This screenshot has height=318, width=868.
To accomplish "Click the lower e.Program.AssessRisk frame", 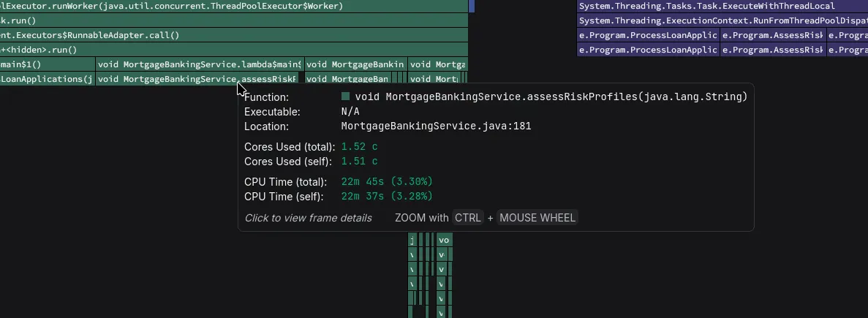I will click(772, 50).
